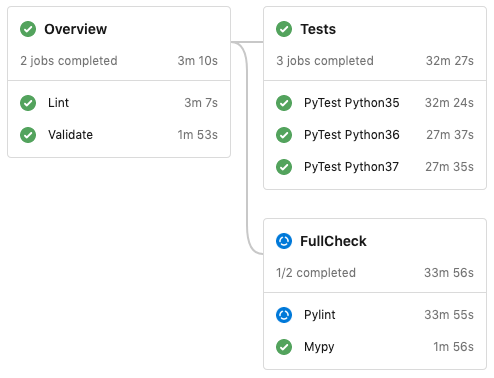This screenshot has height=378, width=494.
Task: Click the Python37 duration '27m 35s'
Action: pyautogui.click(x=449, y=167)
